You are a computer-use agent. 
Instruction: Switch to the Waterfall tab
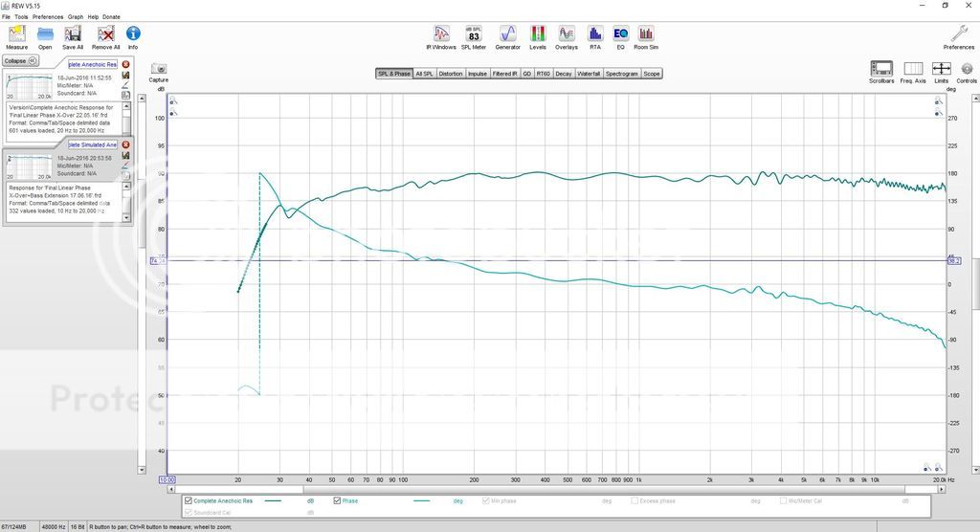588,74
